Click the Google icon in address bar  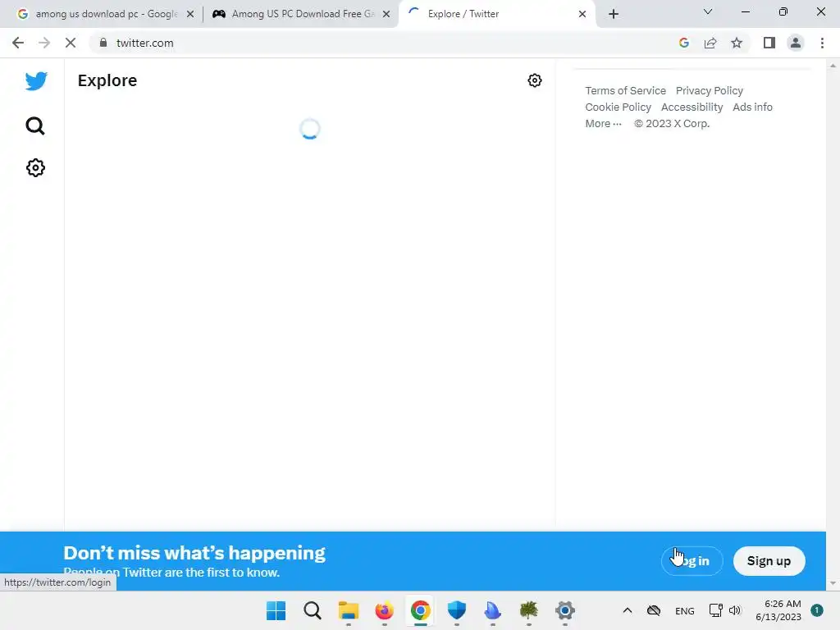[x=683, y=43]
